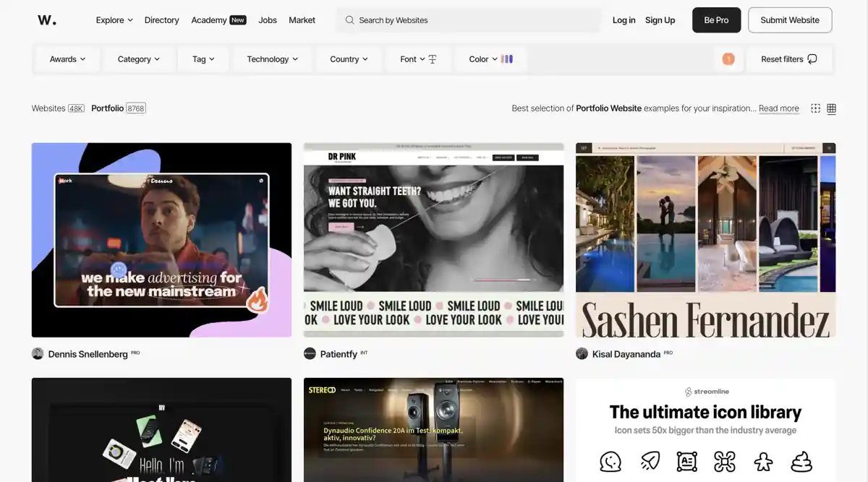This screenshot has height=482, width=868.
Task: Click the orange avatar icon beside Reset filters
Action: (728, 59)
